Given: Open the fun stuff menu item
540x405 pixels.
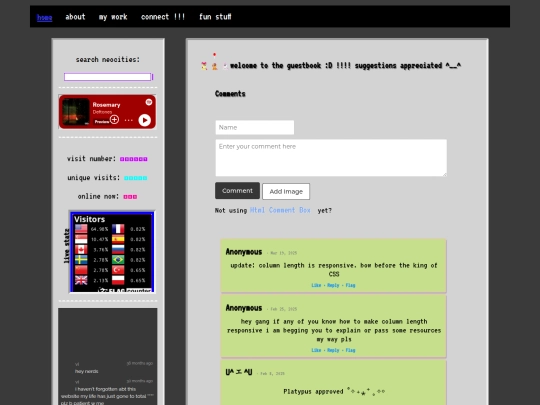Looking at the screenshot, I should [x=215, y=17].
